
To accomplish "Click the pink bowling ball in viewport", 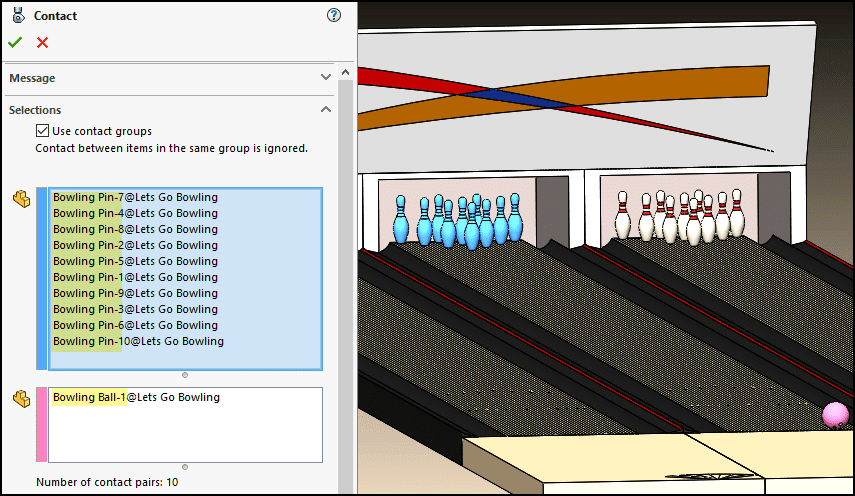I will point(836,415).
